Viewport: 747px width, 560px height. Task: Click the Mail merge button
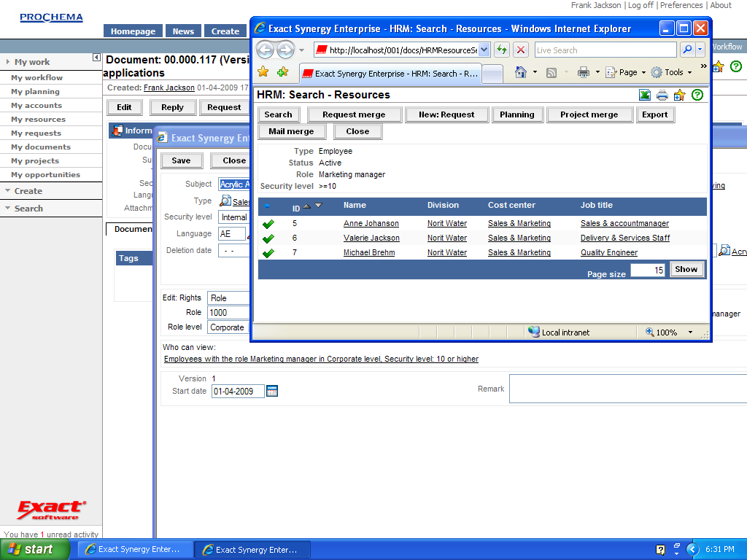291,131
